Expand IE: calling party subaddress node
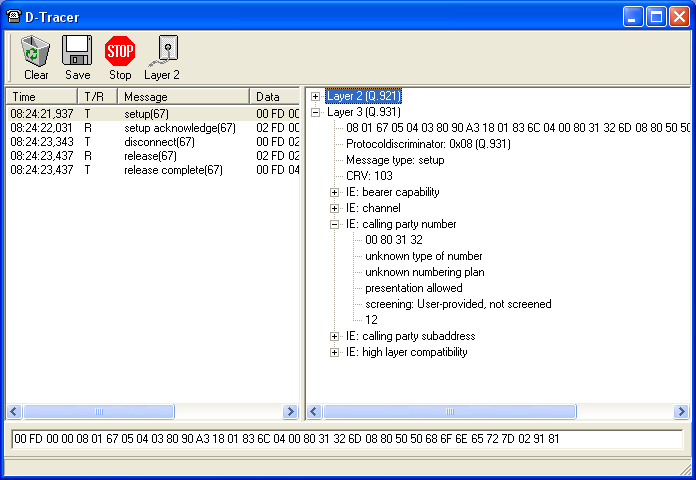Screen dimensions: 696x480 [335, 336]
